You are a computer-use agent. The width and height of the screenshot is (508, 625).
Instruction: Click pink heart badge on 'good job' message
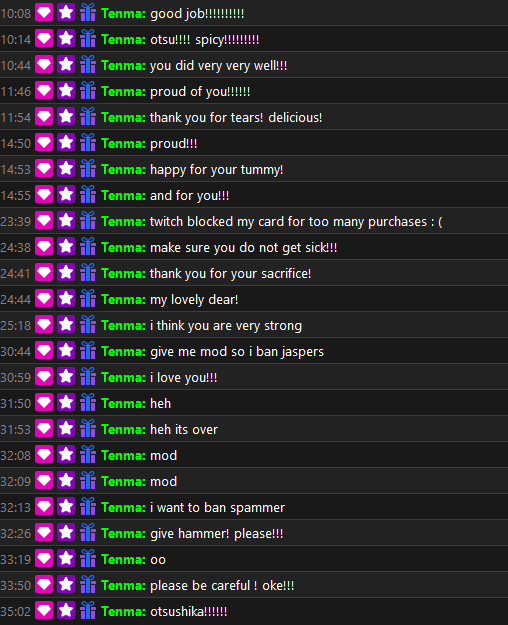(x=44, y=13)
